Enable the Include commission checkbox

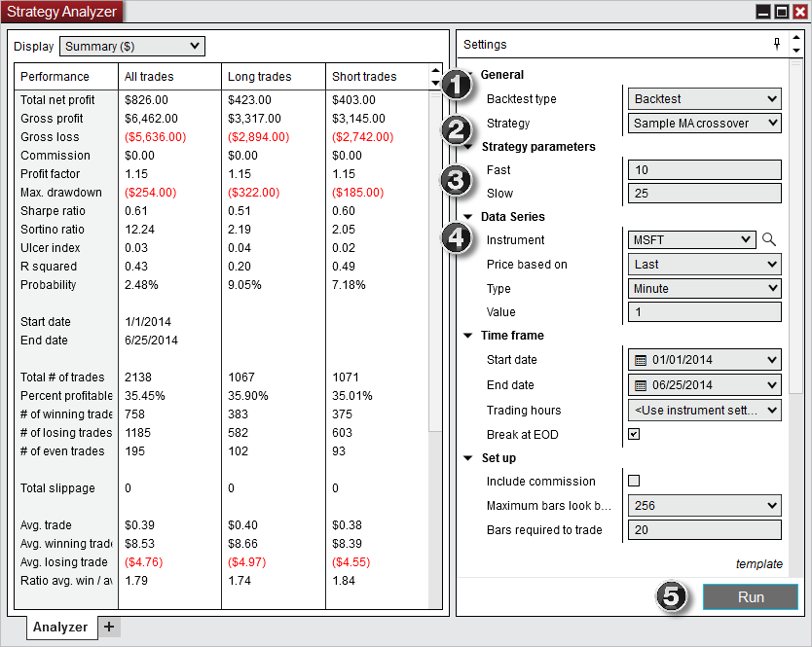pyautogui.click(x=635, y=481)
